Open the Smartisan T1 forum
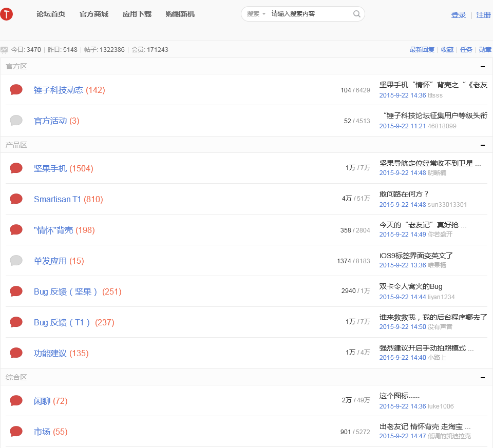The height and width of the screenshot is (448, 493). [58, 200]
